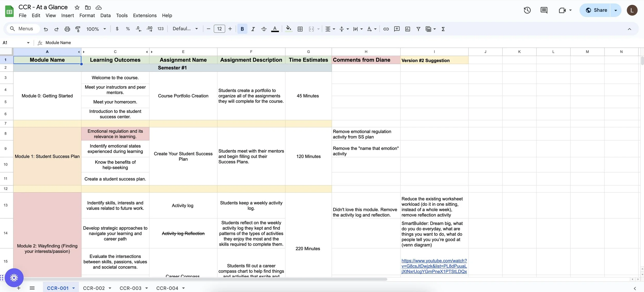644x292 pixels.
Task: Increase decimal places icon
Action: click(x=149, y=29)
